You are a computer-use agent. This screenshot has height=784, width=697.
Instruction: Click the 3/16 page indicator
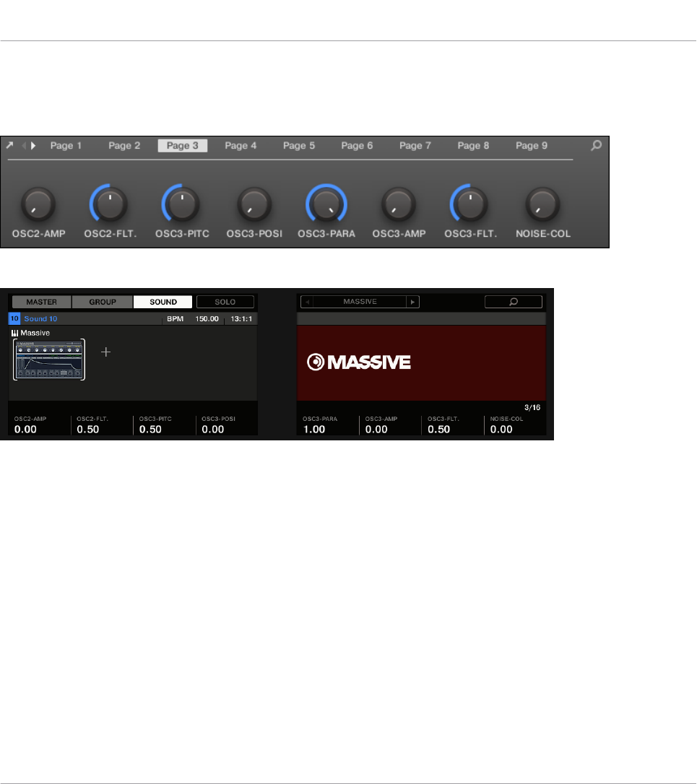click(x=532, y=407)
